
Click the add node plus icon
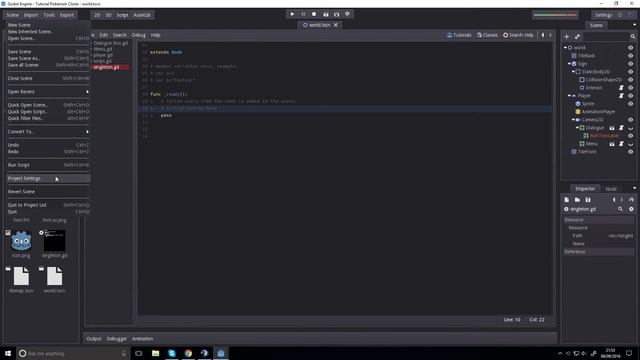tap(567, 37)
